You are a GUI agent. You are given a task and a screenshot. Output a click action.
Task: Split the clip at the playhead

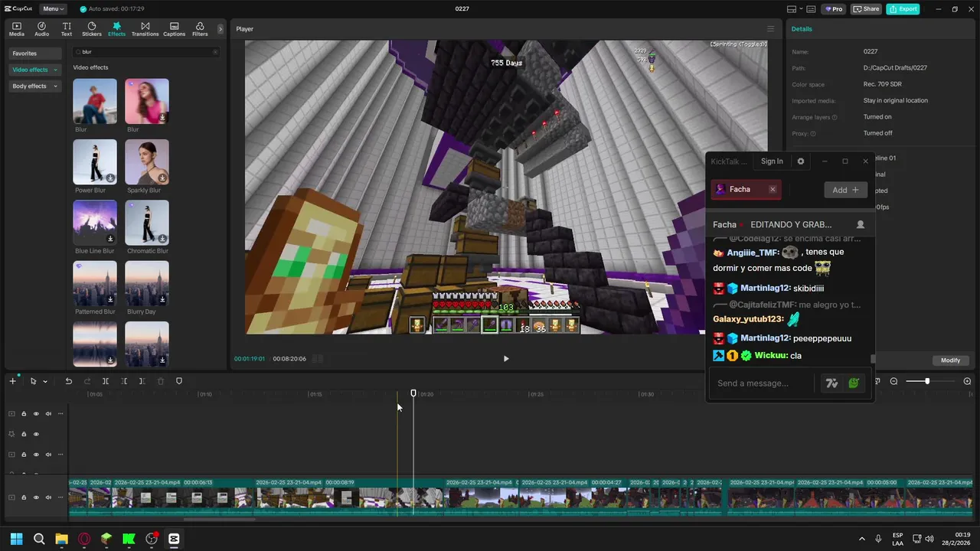tap(106, 381)
